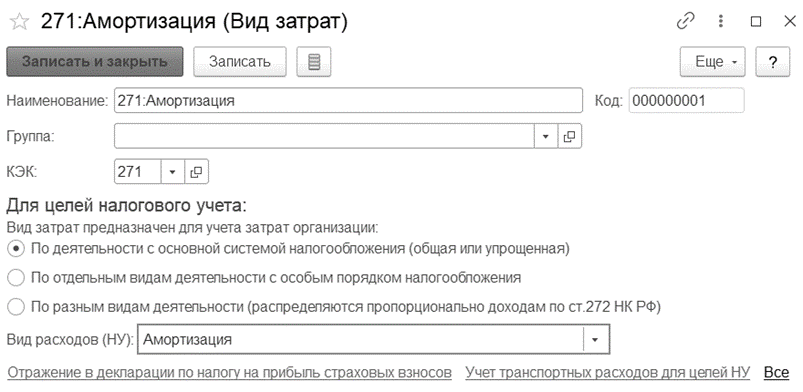Click the list report icon button

pos(314,61)
